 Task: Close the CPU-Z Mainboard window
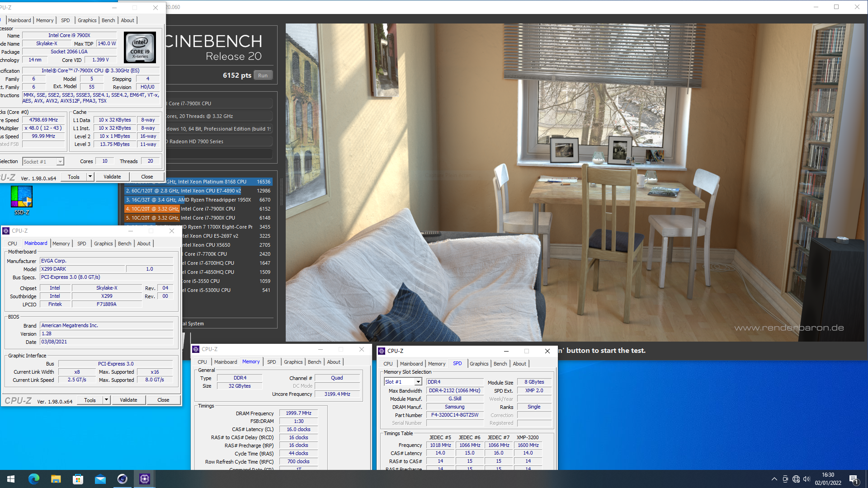(171, 231)
